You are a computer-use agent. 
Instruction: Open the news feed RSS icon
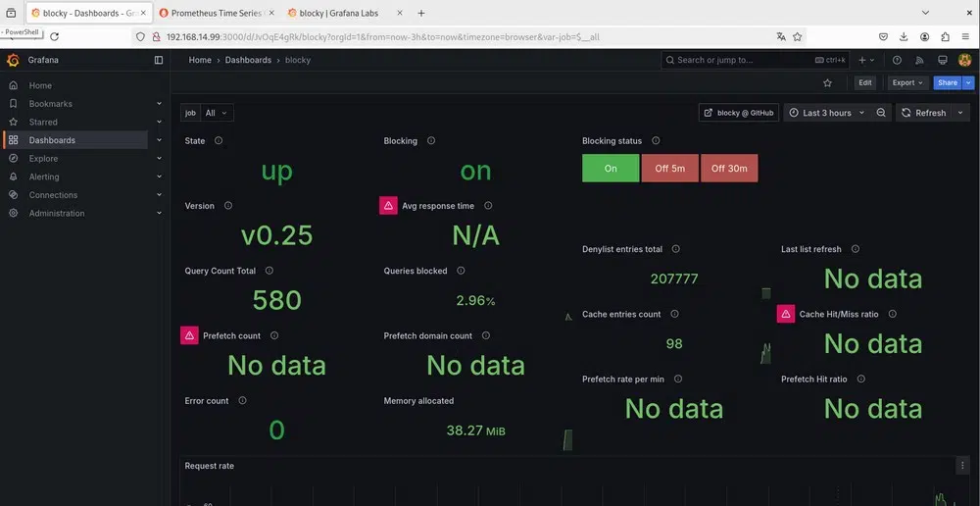point(919,60)
